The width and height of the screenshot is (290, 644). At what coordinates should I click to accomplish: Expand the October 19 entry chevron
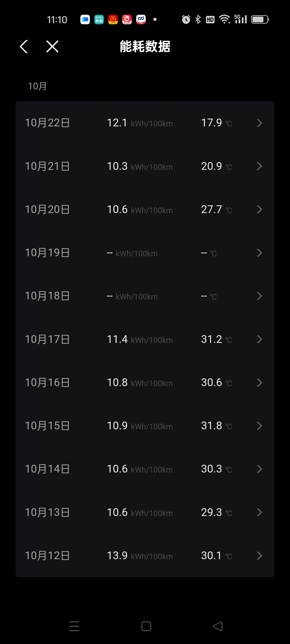(x=259, y=253)
